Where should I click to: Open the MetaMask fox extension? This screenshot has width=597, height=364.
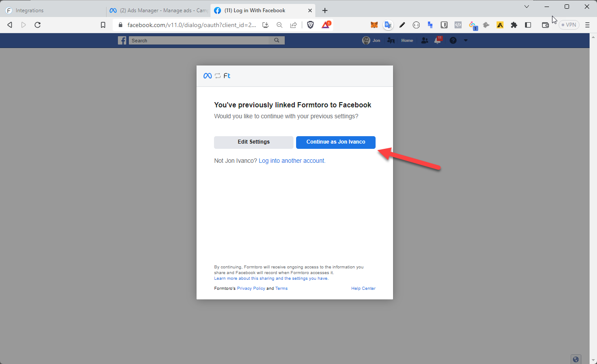pyautogui.click(x=374, y=25)
